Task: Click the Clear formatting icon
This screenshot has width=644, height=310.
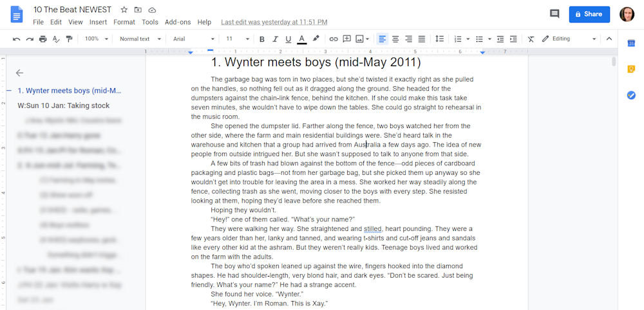Action: pos(531,39)
